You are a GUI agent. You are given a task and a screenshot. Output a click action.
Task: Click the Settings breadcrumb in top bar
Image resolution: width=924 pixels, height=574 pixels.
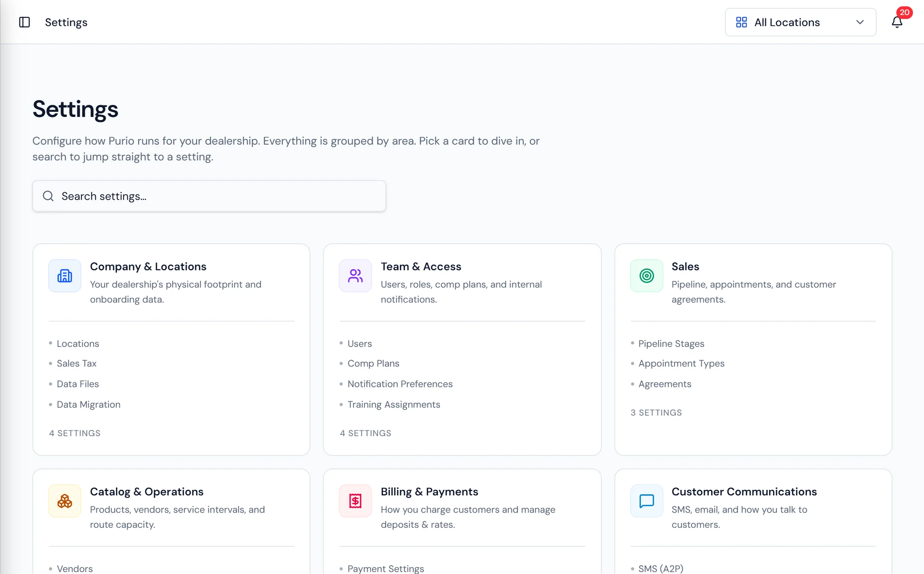[66, 22]
